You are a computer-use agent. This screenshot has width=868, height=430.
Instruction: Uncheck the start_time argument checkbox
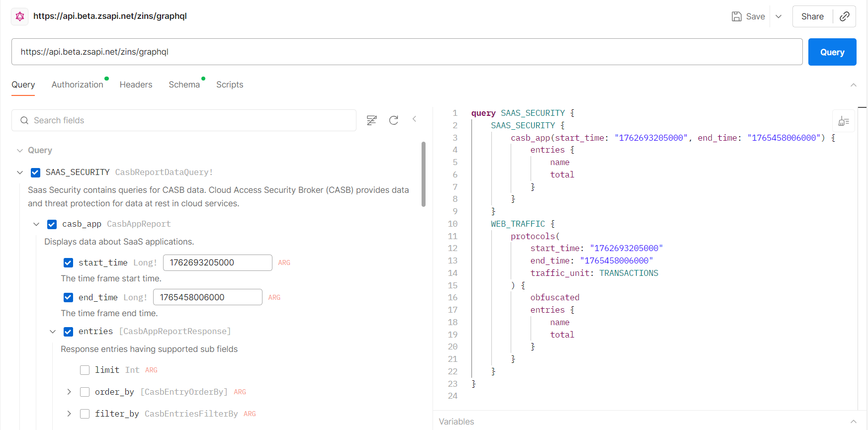pyautogui.click(x=68, y=262)
